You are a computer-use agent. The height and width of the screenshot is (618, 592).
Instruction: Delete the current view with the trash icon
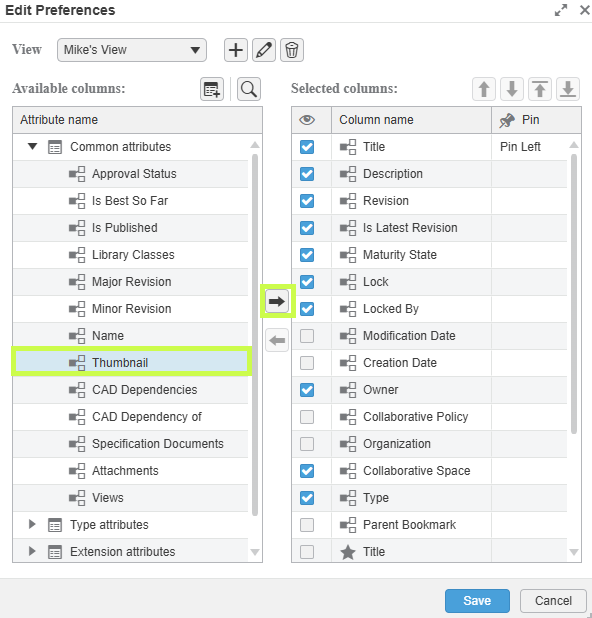tap(292, 50)
